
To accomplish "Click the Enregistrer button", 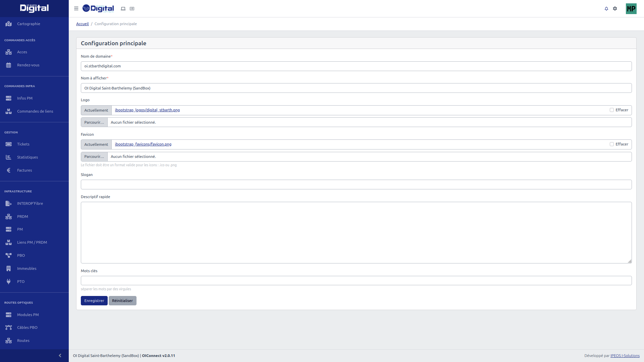I will [94, 301].
